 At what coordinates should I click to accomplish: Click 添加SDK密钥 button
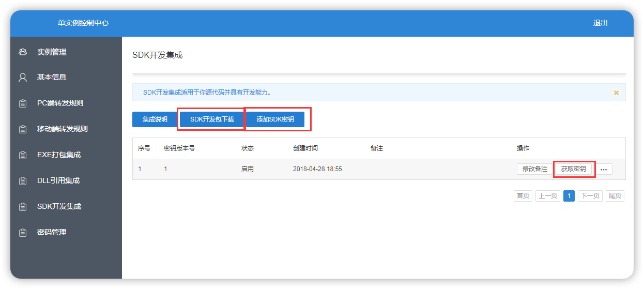coord(275,119)
